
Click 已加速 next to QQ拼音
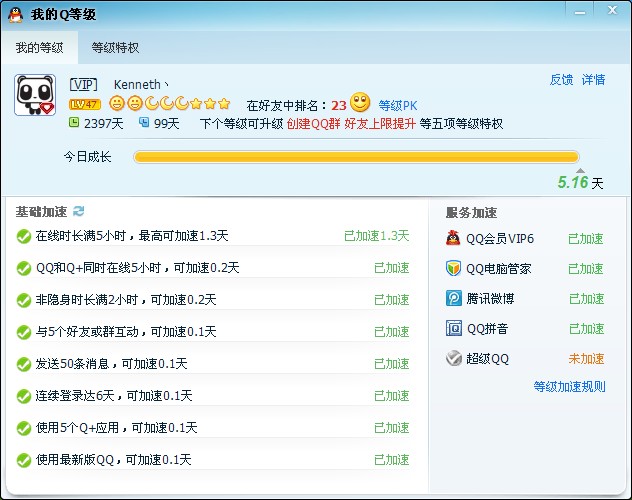pos(586,329)
